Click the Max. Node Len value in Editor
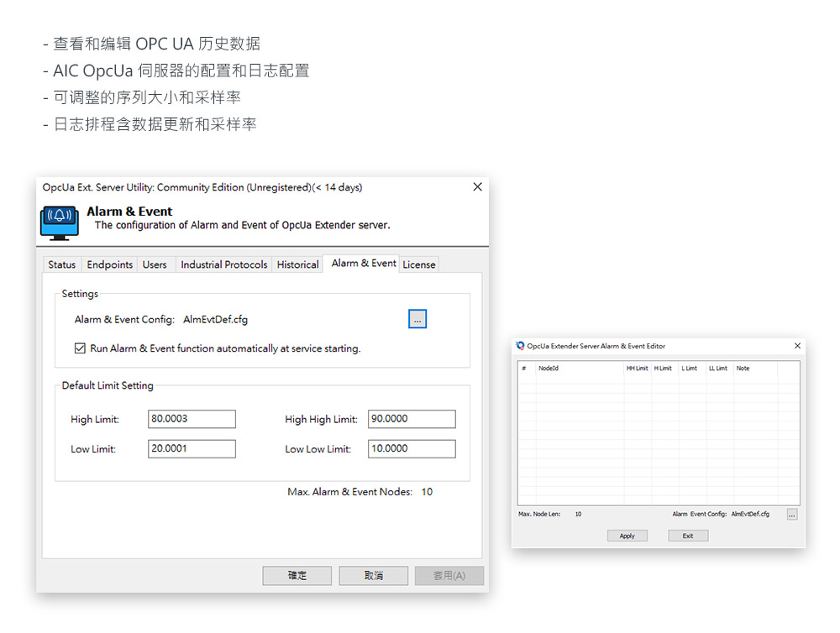Image resolution: width=840 pixels, height=633 pixels. pyautogui.click(x=578, y=514)
